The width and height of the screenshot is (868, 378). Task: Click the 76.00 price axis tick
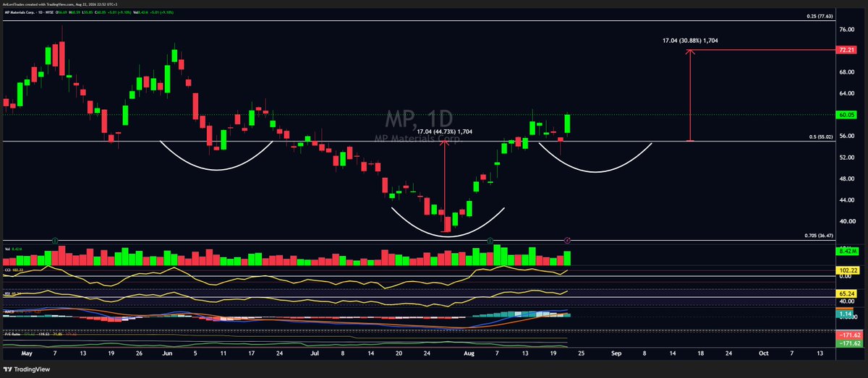pos(846,30)
